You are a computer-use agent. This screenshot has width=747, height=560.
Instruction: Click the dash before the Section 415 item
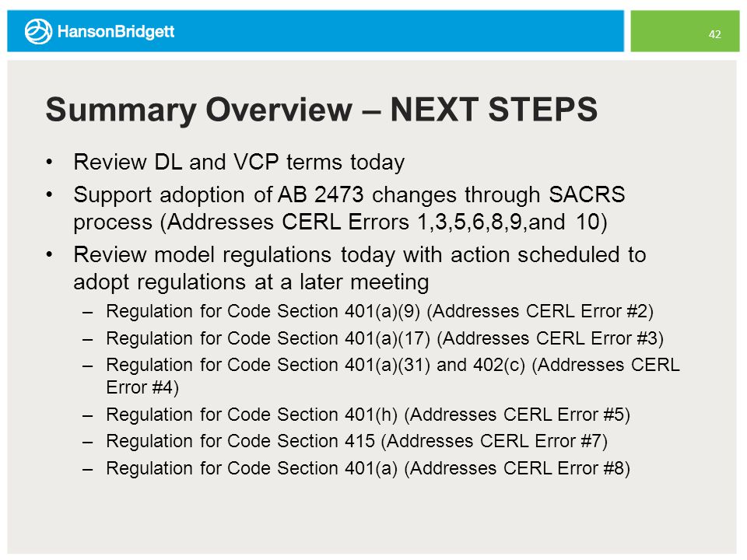[x=87, y=443]
